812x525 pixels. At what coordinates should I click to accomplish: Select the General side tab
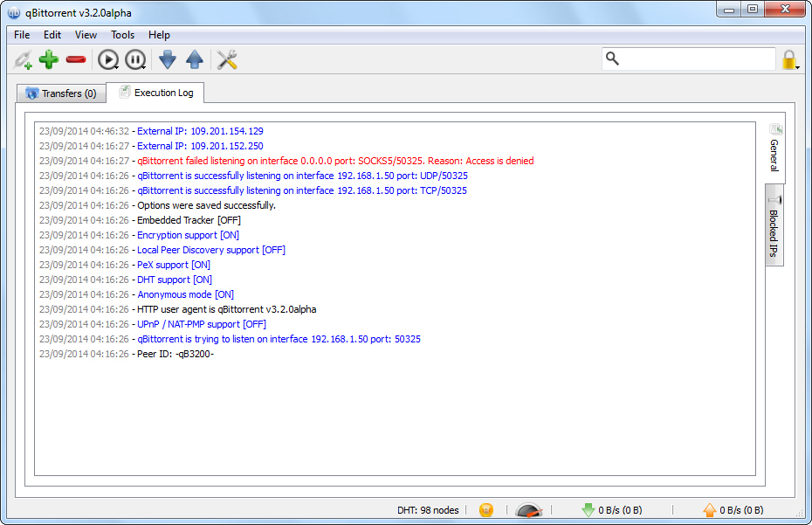click(774, 149)
